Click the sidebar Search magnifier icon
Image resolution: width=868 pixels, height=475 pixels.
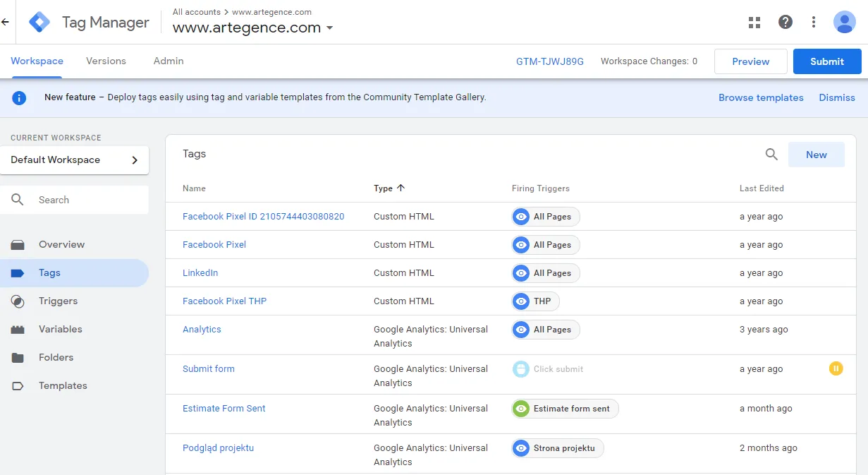[18, 200]
